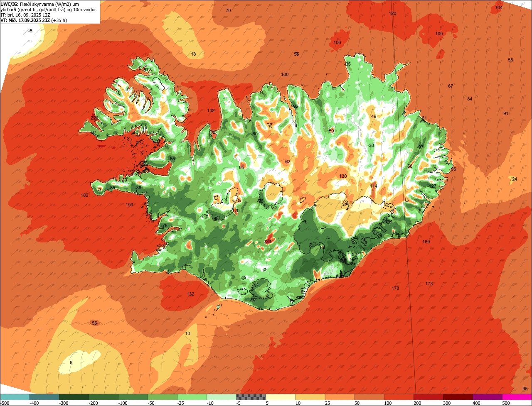Click the map value 178 southeast of Iceland
Screen dimensions: 532x406
(x=395, y=288)
